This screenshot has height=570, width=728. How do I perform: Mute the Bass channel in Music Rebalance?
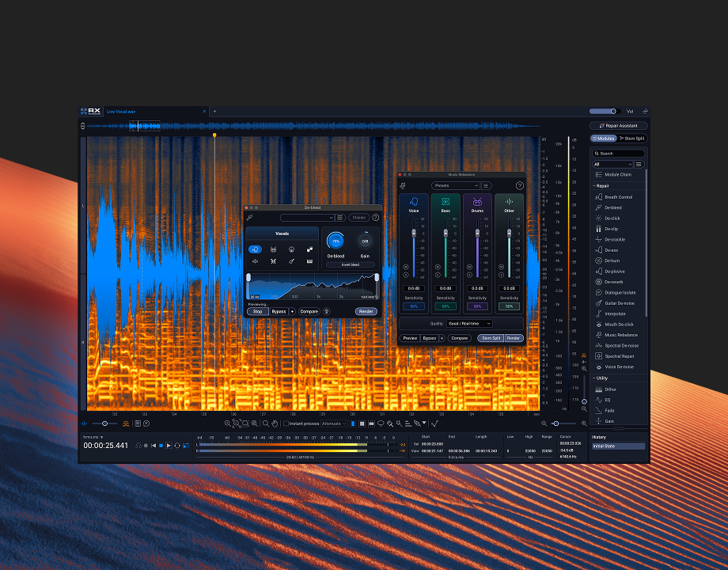(x=438, y=267)
